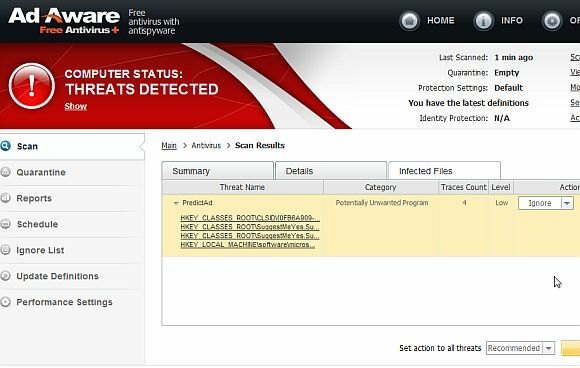580x368 pixels.
Task: Switch to the Details tab
Action: 331,171
